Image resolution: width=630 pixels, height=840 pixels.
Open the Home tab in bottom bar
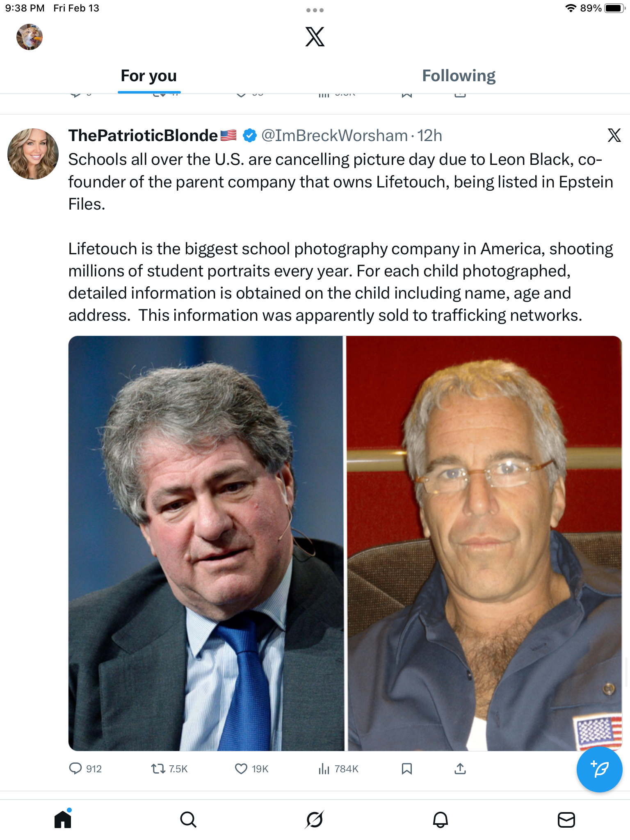point(63,819)
